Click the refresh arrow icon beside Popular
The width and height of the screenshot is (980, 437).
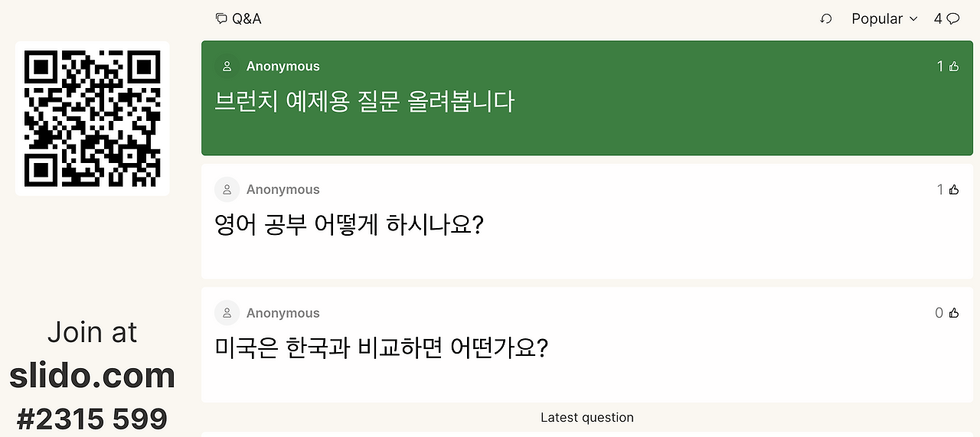coord(825,18)
